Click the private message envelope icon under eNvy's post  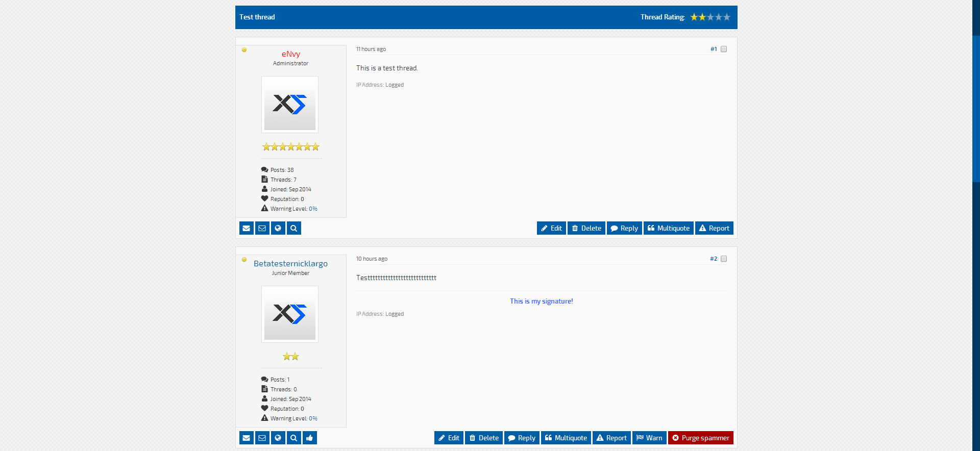[247, 228]
